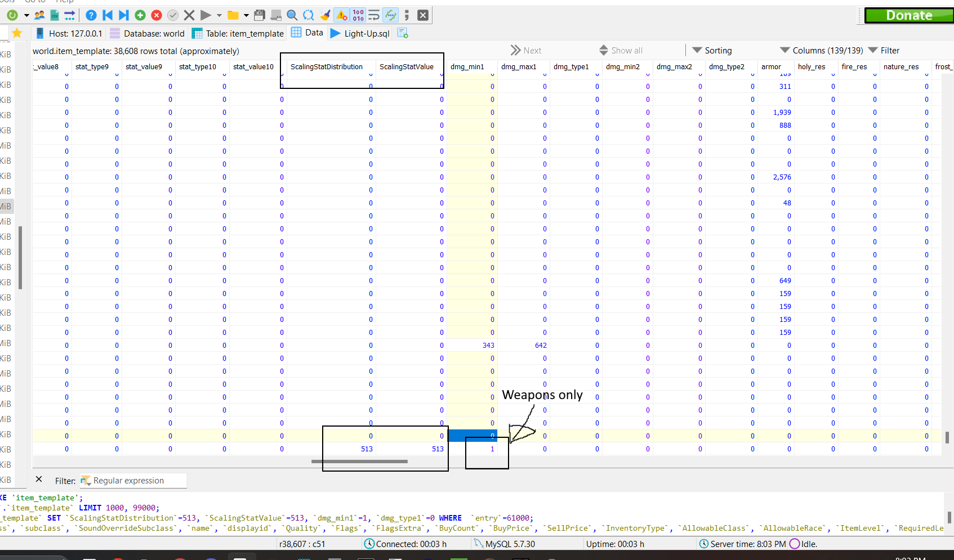The width and height of the screenshot is (954, 560).
Task: Click the Replace text circular arrows icon
Action: coord(309,15)
